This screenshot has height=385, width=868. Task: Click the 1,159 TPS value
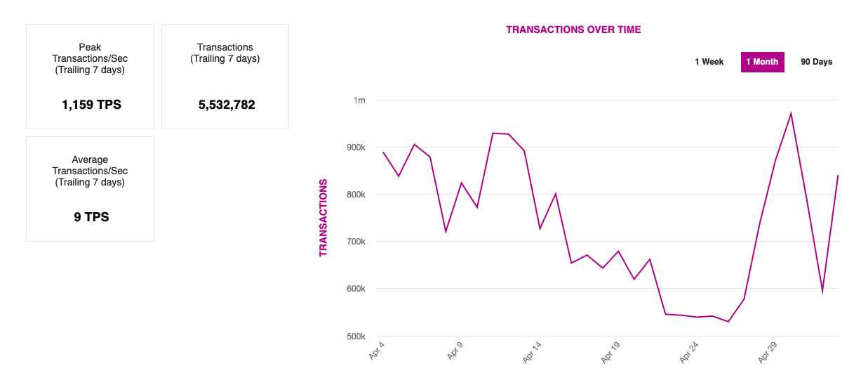(x=91, y=105)
